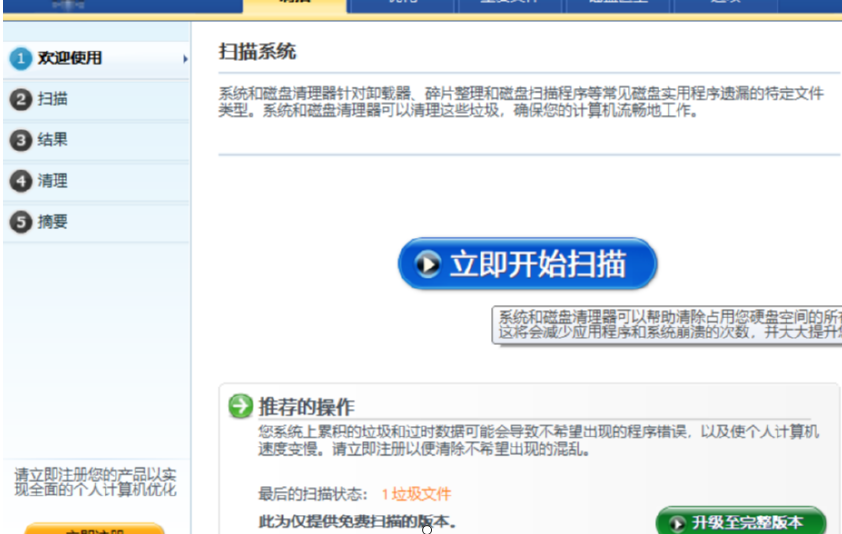
Task: Expand the small arrow on the 欢迎使用 row
Action: pyautogui.click(x=185, y=59)
